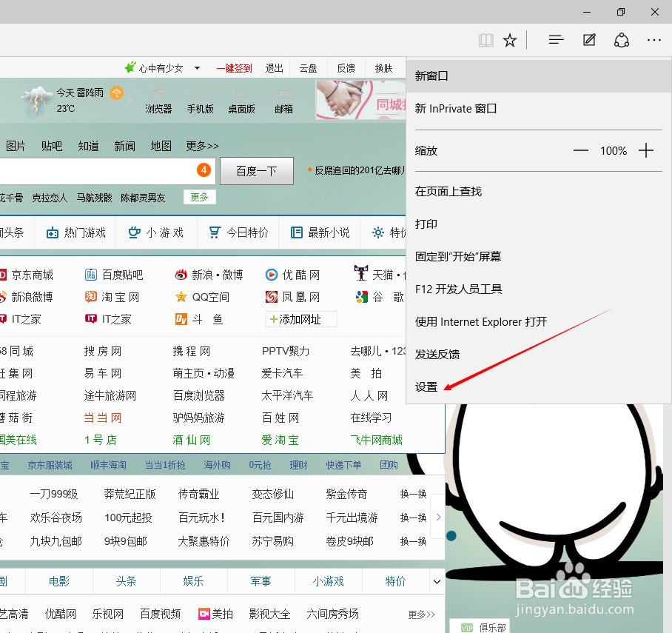
Task: Open 美拍 video site link
Action: pyautogui.click(x=215, y=614)
